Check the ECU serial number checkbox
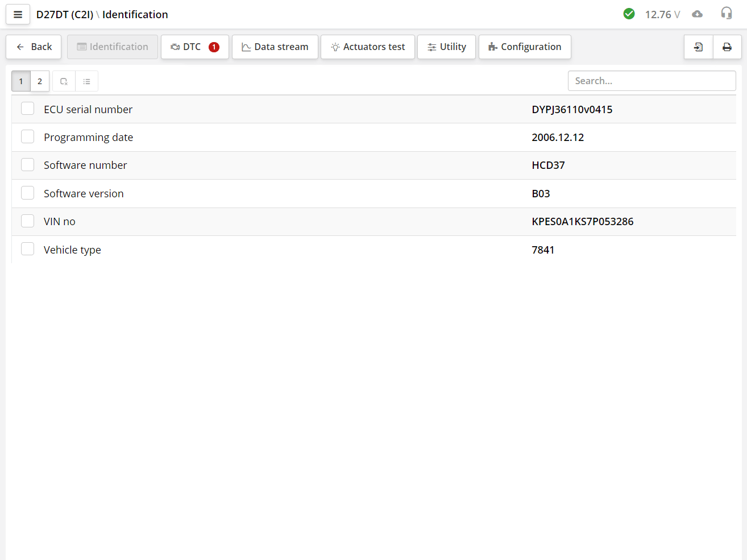Image resolution: width=747 pixels, height=560 pixels. click(28, 109)
